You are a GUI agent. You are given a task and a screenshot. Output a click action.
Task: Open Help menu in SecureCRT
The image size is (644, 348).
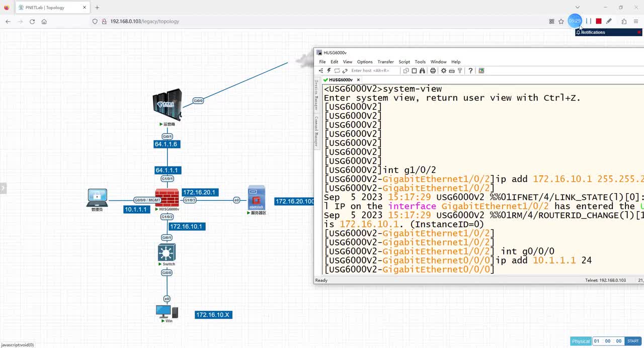pos(456,62)
